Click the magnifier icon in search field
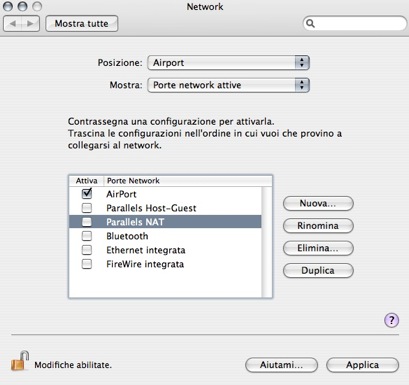409x385 pixels. click(x=310, y=23)
